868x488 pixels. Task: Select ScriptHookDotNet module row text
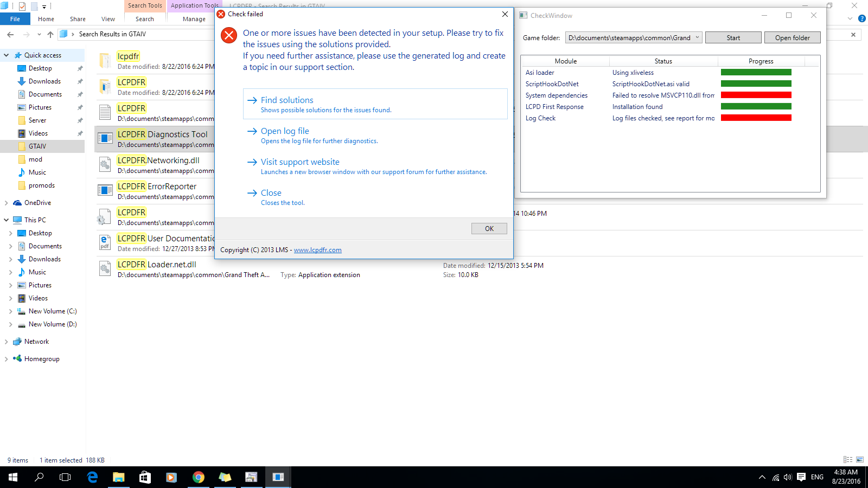tap(552, 84)
